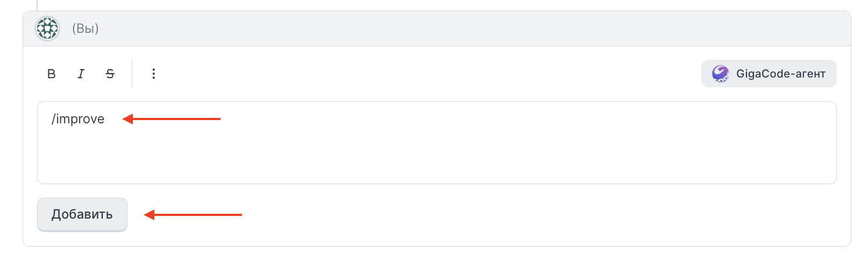Image resolution: width=868 pixels, height=266 pixels.
Task: Click blank toolbar space left of GigaCode-агент
Action: [x=430, y=74]
